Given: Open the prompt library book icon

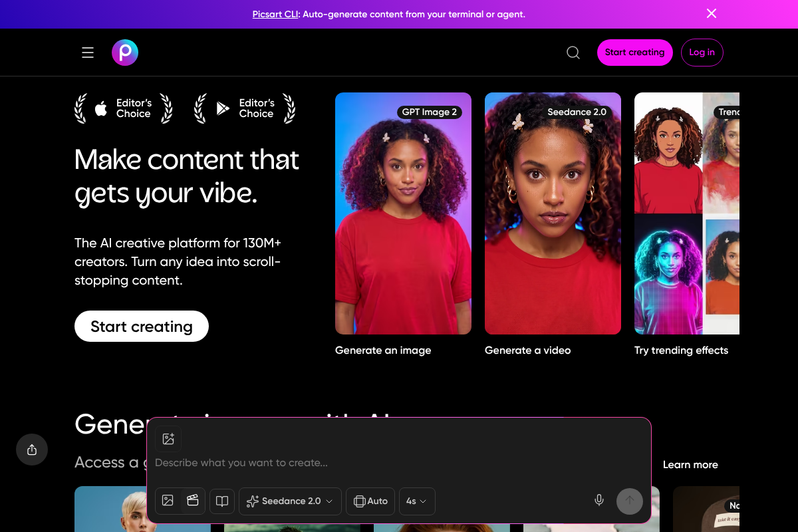Looking at the screenshot, I should (222, 501).
